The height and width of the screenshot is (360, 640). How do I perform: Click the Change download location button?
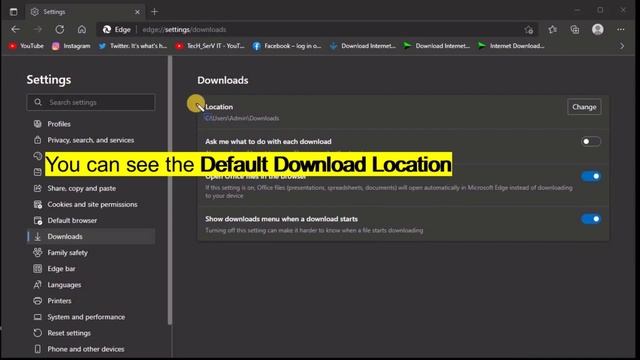[x=584, y=107]
